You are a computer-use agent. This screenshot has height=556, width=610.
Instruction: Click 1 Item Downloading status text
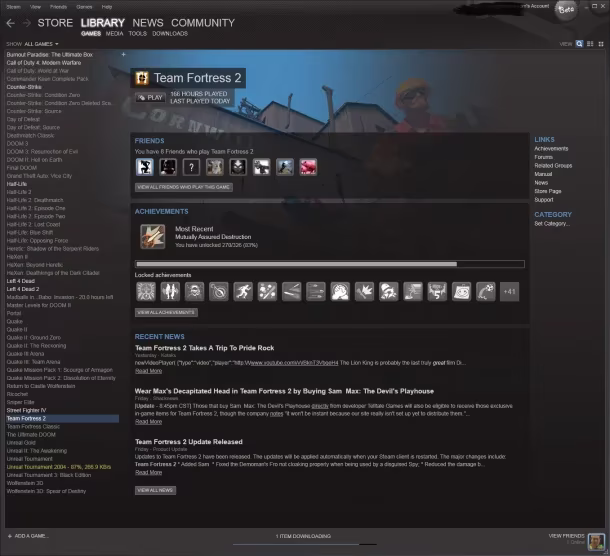click(303, 536)
